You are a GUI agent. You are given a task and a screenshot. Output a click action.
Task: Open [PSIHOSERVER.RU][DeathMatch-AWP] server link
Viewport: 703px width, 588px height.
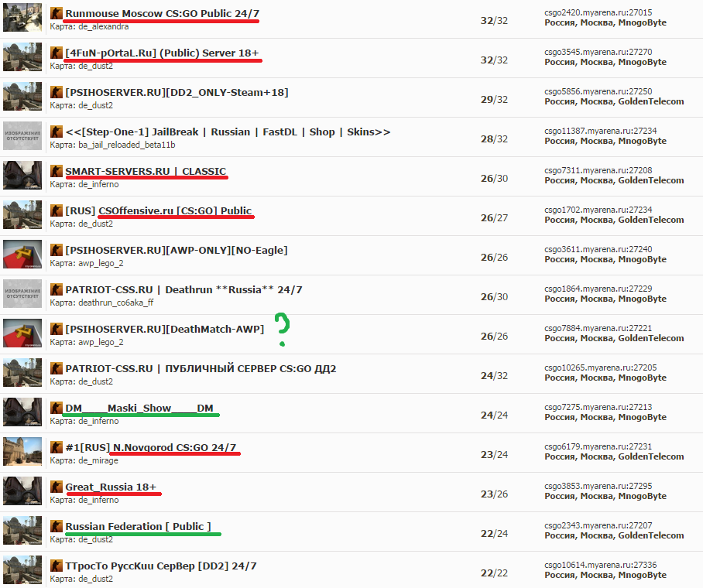[x=165, y=329]
